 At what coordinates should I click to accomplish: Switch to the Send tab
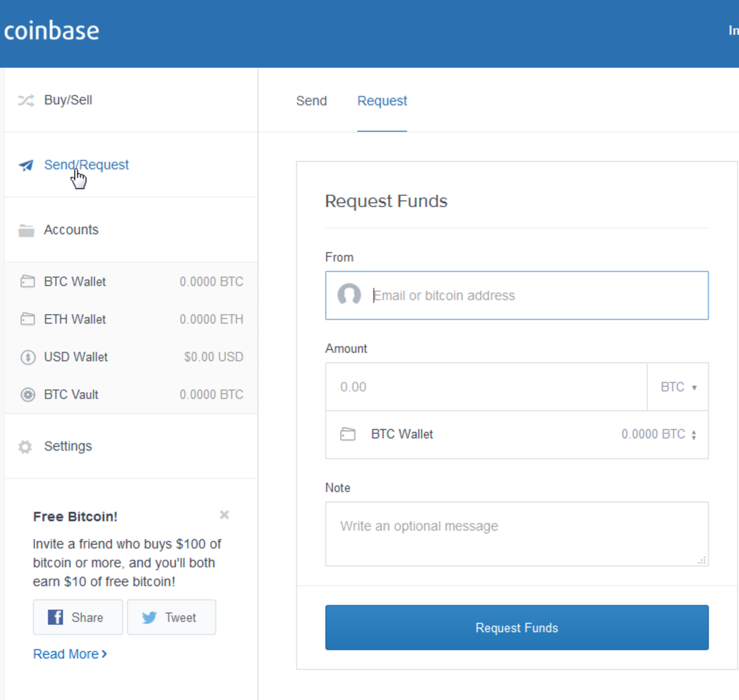point(312,101)
